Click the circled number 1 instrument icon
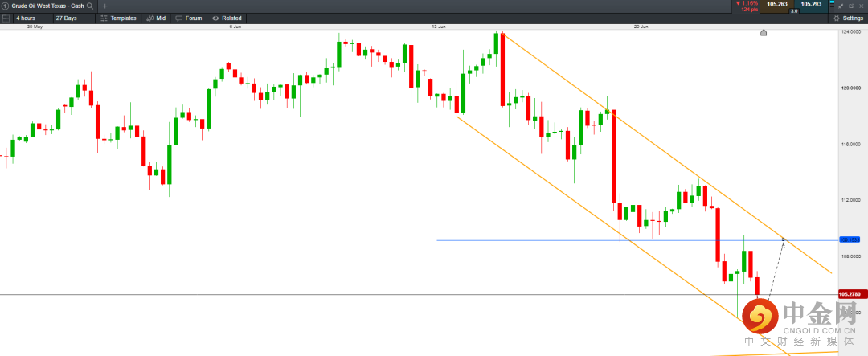The image size is (868, 356). tap(5, 6)
